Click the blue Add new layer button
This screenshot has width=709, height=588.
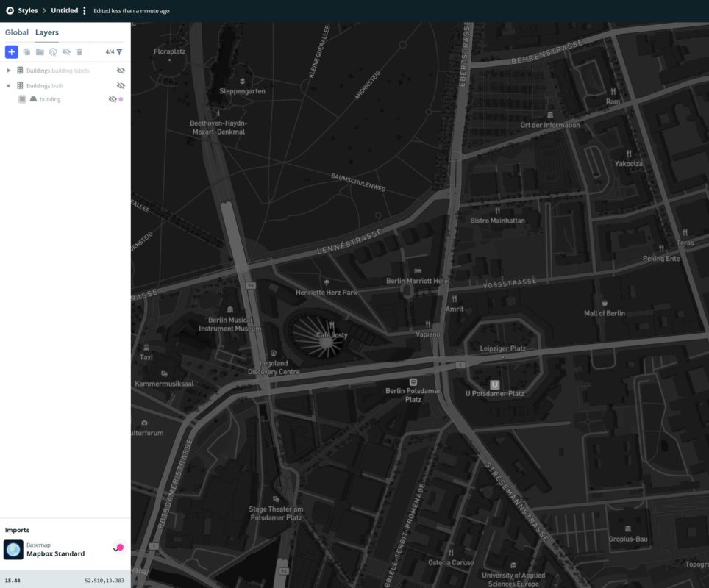[x=11, y=51]
